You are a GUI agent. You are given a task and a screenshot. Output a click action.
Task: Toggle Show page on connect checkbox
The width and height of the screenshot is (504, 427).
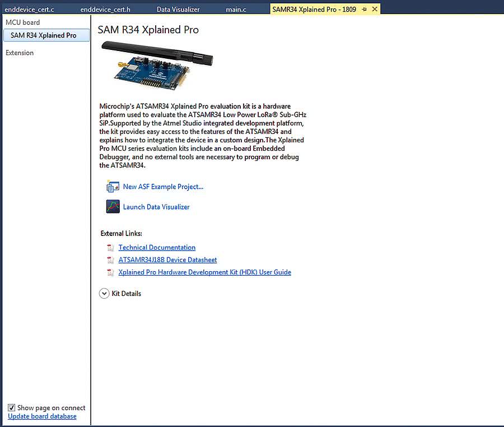tap(12, 408)
